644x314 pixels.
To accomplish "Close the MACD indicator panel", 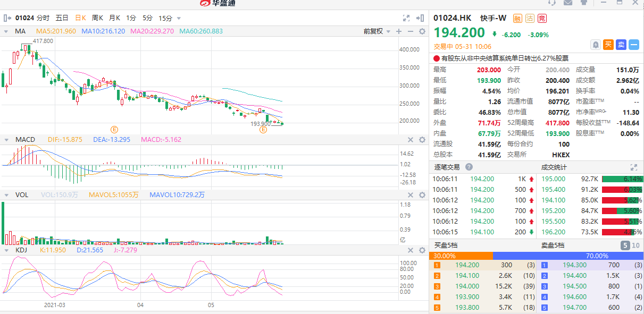I will [x=411, y=140].
